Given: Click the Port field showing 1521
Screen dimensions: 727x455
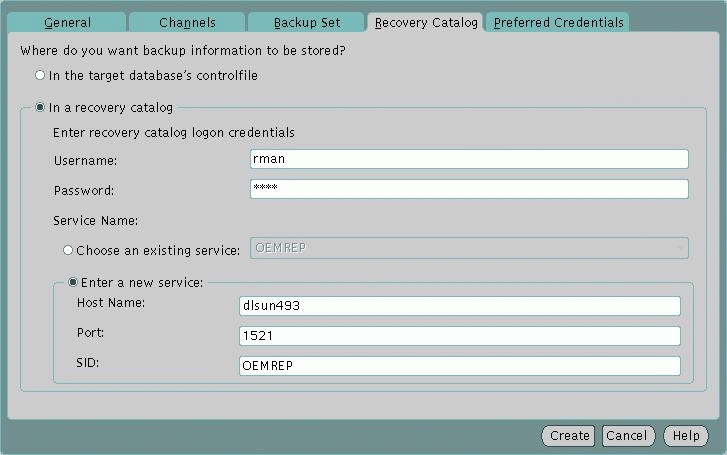Looking at the screenshot, I should pyautogui.click(x=460, y=336).
